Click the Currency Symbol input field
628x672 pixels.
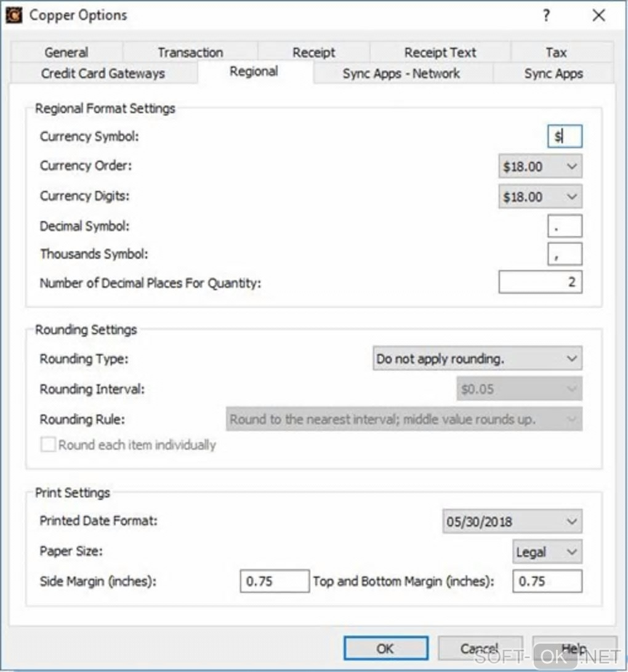565,136
